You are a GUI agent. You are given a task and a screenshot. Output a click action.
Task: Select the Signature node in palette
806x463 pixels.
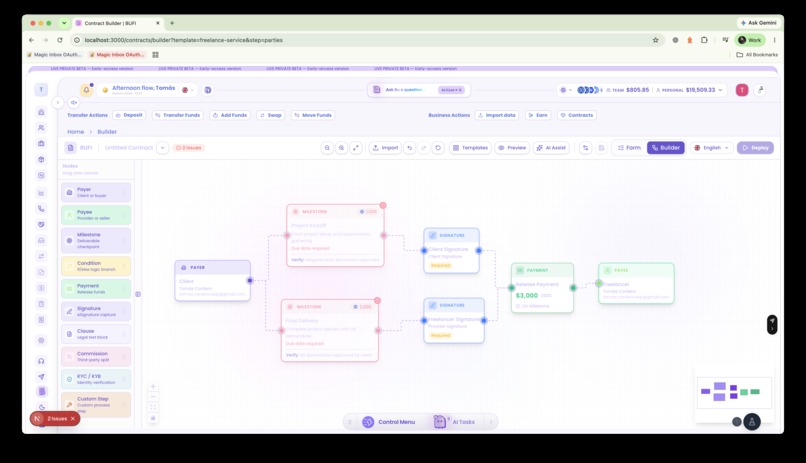click(96, 311)
